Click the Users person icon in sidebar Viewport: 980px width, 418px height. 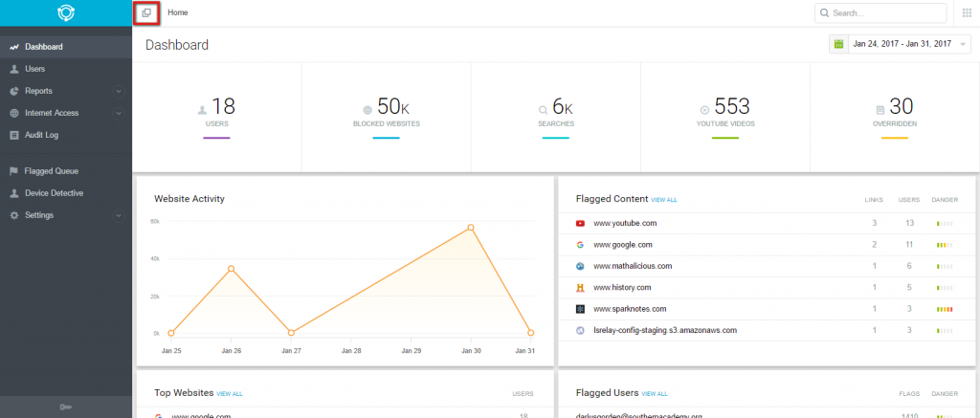pyautogui.click(x=14, y=70)
